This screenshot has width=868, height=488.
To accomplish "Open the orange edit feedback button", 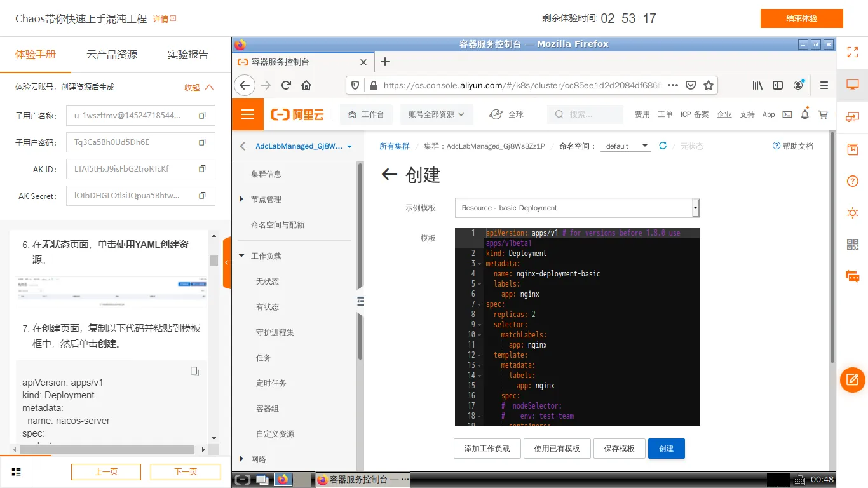I will tap(853, 380).
